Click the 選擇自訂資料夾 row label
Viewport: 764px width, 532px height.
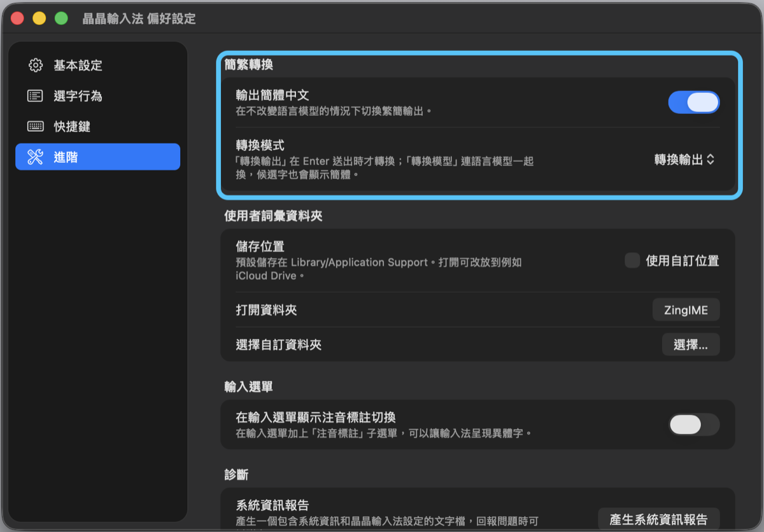point(278,344)
